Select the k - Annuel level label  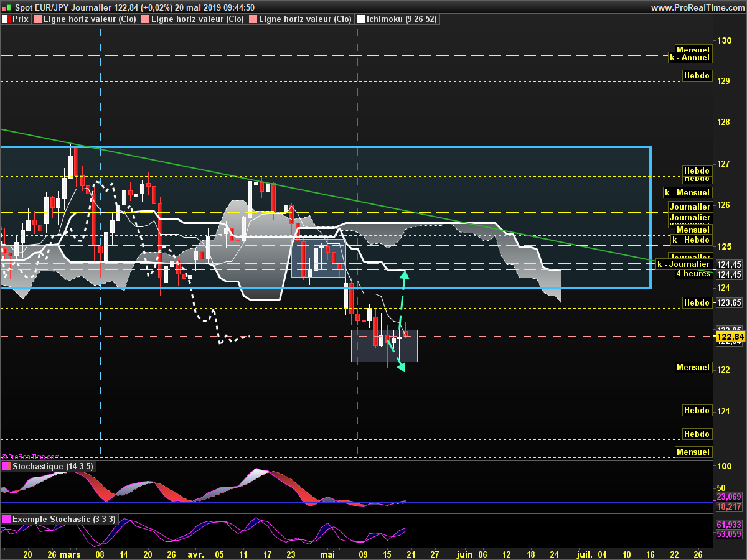pyautogui.click(x=688, y=57)
